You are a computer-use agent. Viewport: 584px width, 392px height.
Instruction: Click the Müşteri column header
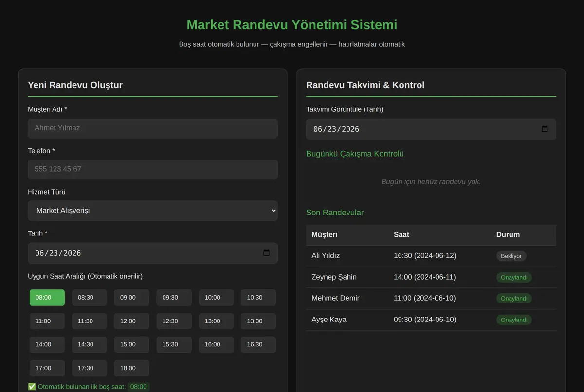(325, 234)
